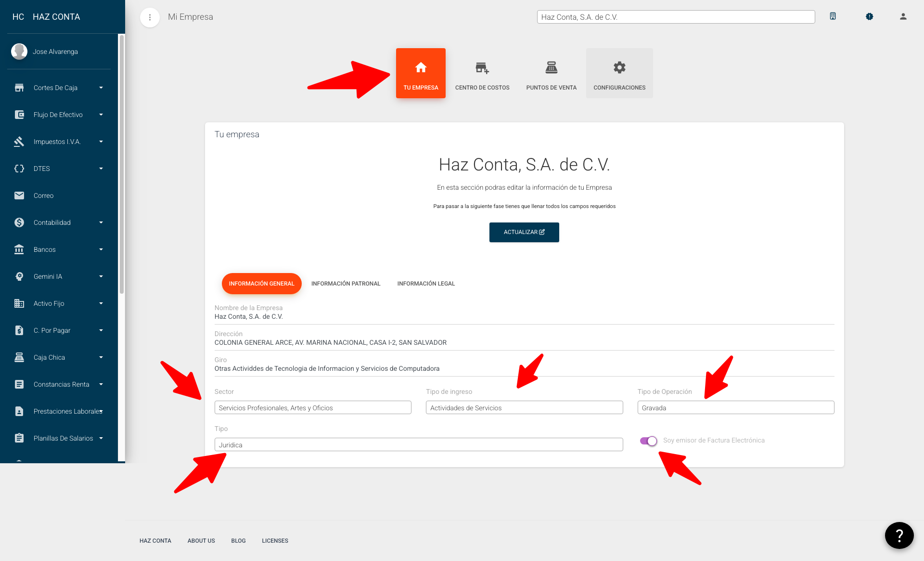This screenshot has height=561, width=924.
Task: Expand the Planillas De Salarios menu arrow
Action: tap(101, 438)
